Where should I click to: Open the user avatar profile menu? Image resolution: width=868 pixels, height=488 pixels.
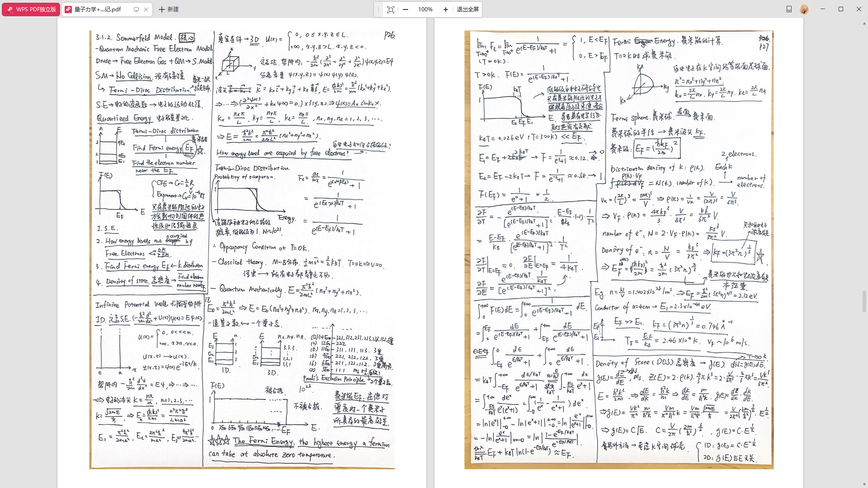804,9
